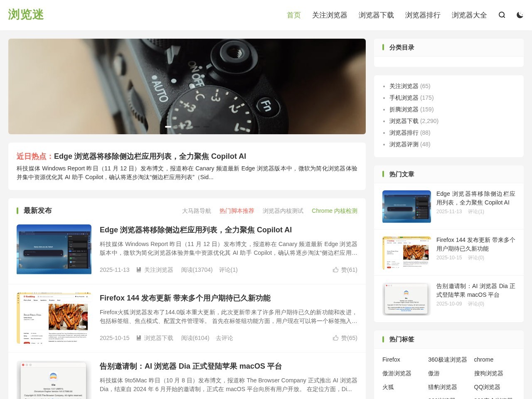Select the 火狐 tag
Screen dimensions: 532x399
pos(388,387)
